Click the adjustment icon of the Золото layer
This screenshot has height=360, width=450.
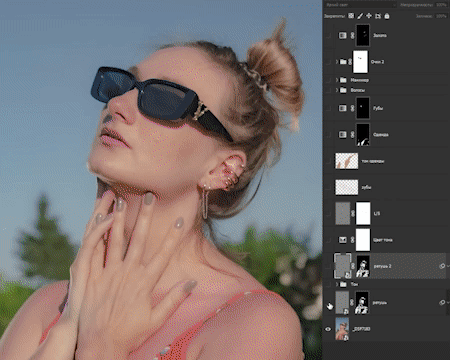(x=343, y=35)
